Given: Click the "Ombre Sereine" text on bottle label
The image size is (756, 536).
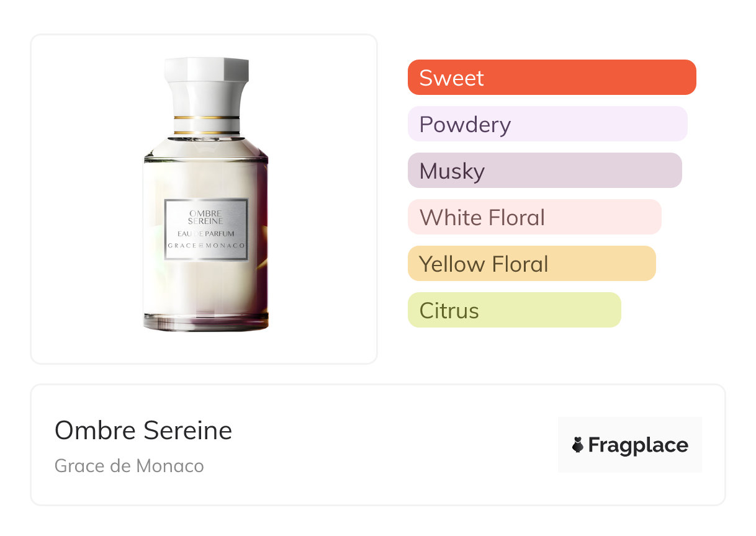Looking at the screenshot, I should coord(206,217).
